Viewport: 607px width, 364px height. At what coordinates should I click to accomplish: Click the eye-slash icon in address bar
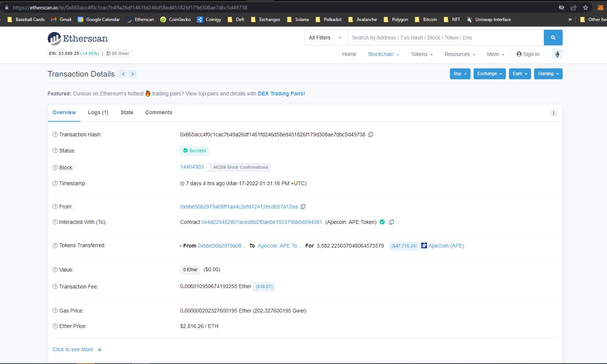(x=562, y=8)
